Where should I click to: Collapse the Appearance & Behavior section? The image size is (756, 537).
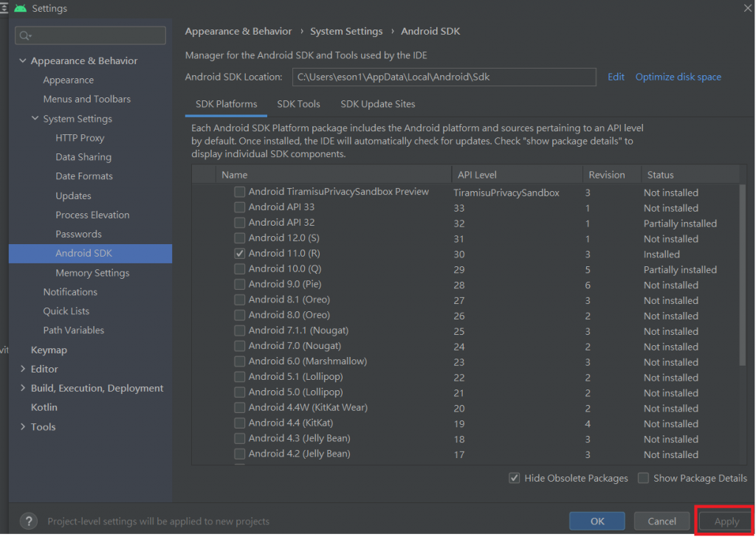coord(23,61)
